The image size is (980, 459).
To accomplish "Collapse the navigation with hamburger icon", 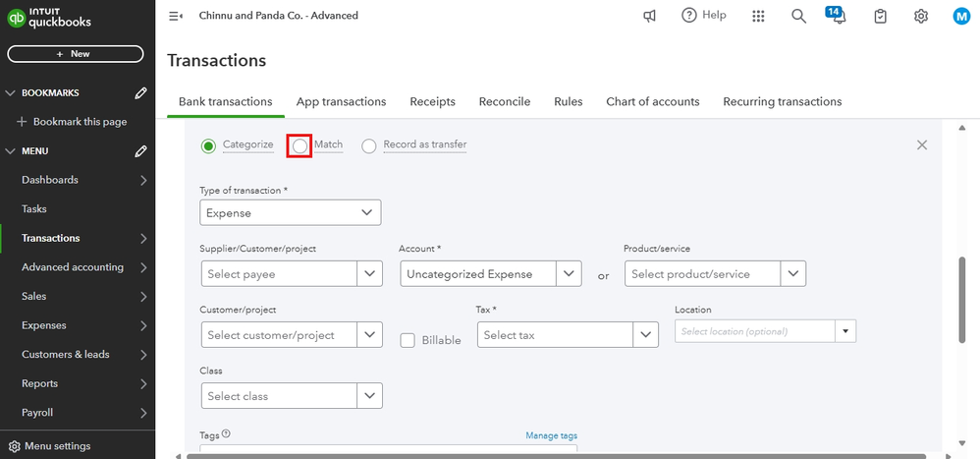I will pyautogui.click(x=176, y=16).
